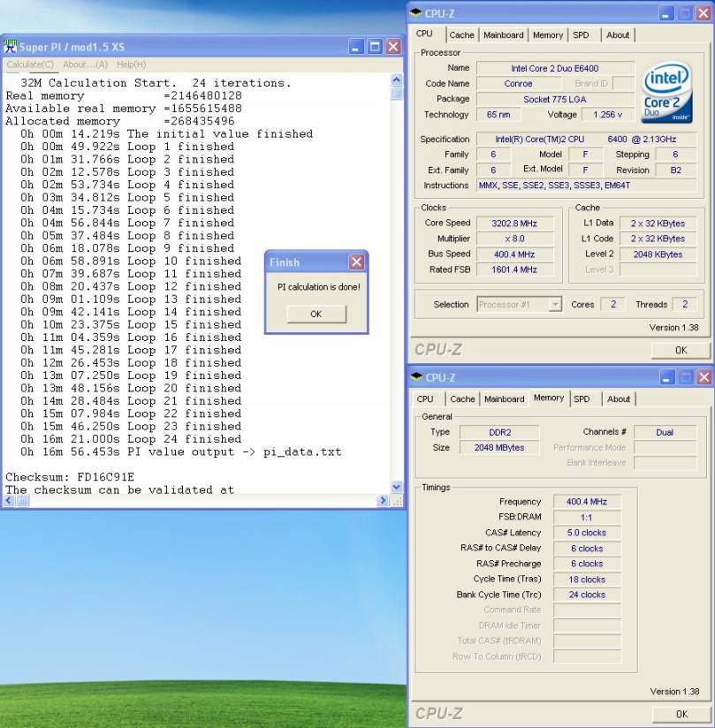715x728 pixels.
Task: Click the Intel Core 2 Duo logo
Action: tap(666, 93)
